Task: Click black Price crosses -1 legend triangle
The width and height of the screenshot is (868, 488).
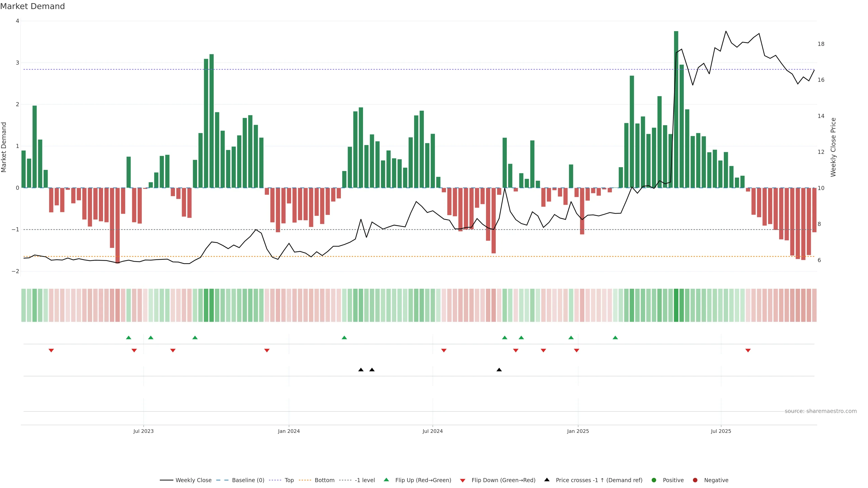Action: coord(547,480)
